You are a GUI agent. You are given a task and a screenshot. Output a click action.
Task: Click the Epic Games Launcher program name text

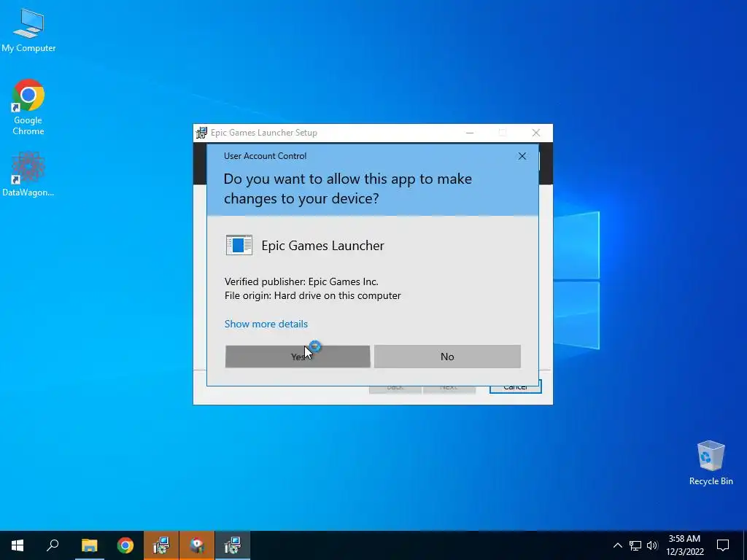click(322, 245)
